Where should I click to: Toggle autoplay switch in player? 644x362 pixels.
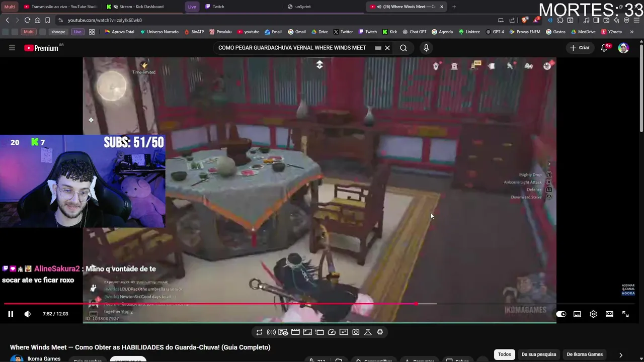[561, 314]
